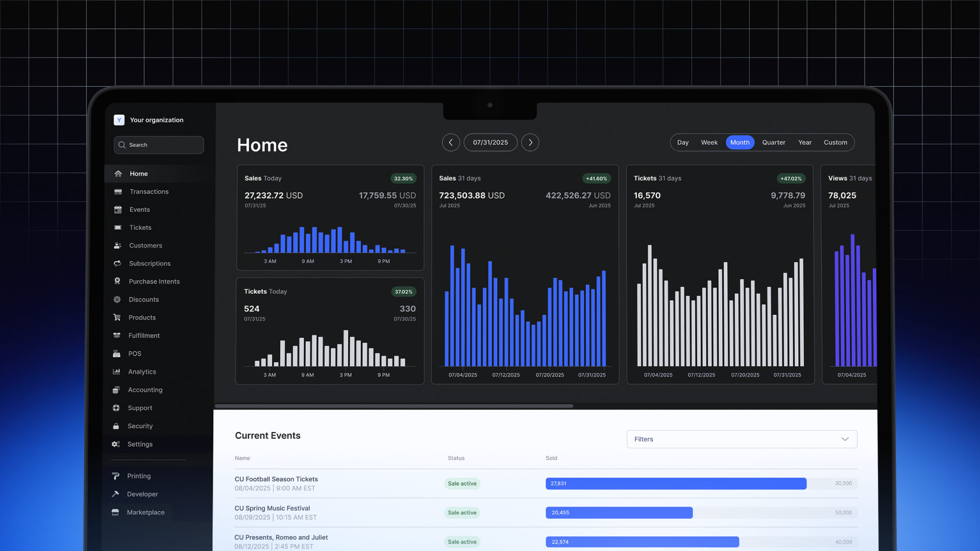Select the Quarter time range option
This screenshot has height=551, width=980.
click(773, 142)
